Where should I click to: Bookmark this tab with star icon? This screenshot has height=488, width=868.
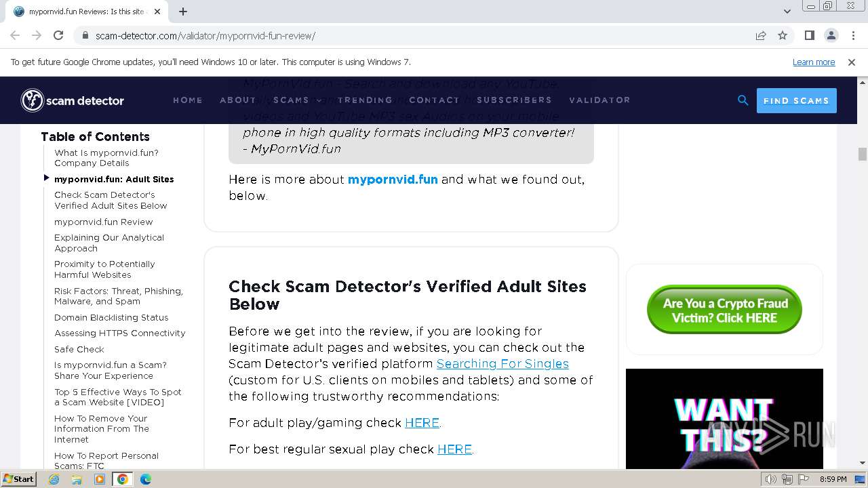pyautogui.click(x=783, y=35)
